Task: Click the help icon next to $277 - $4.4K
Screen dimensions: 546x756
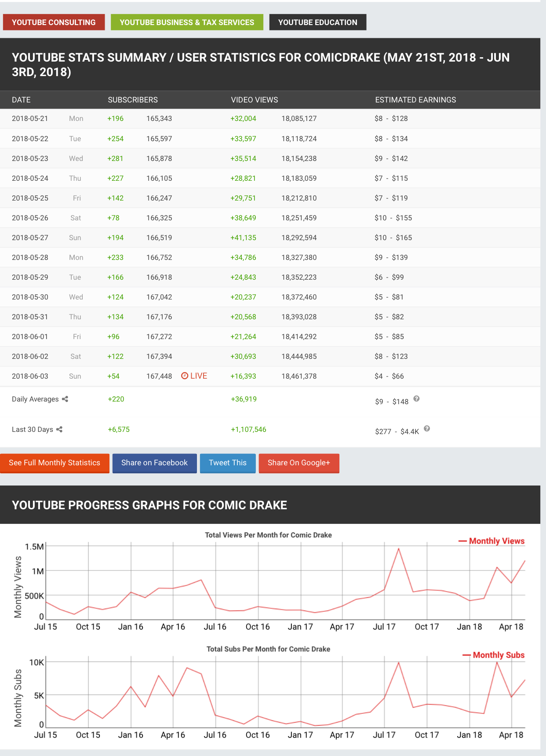Action: pos(427,428)
